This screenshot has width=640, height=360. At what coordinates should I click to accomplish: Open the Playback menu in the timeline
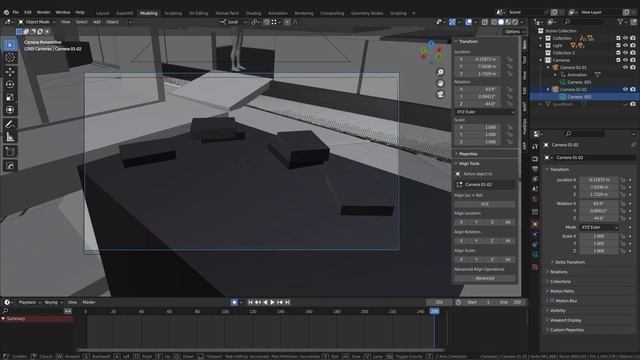27,302
